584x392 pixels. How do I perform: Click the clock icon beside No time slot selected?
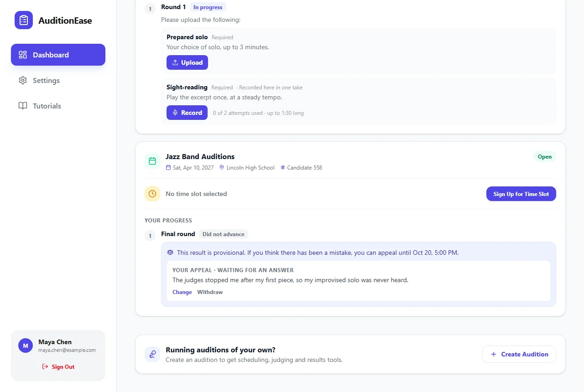152,194
